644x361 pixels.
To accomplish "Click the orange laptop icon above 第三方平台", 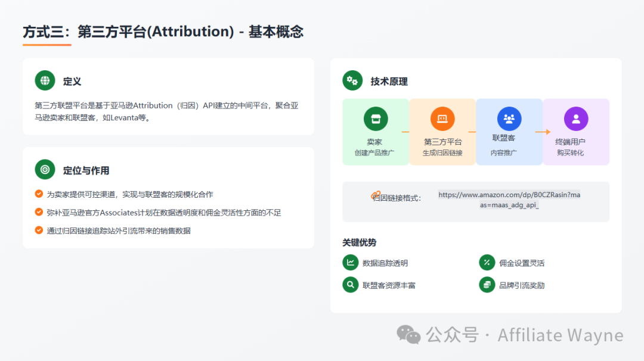I will tap(442, 119).
